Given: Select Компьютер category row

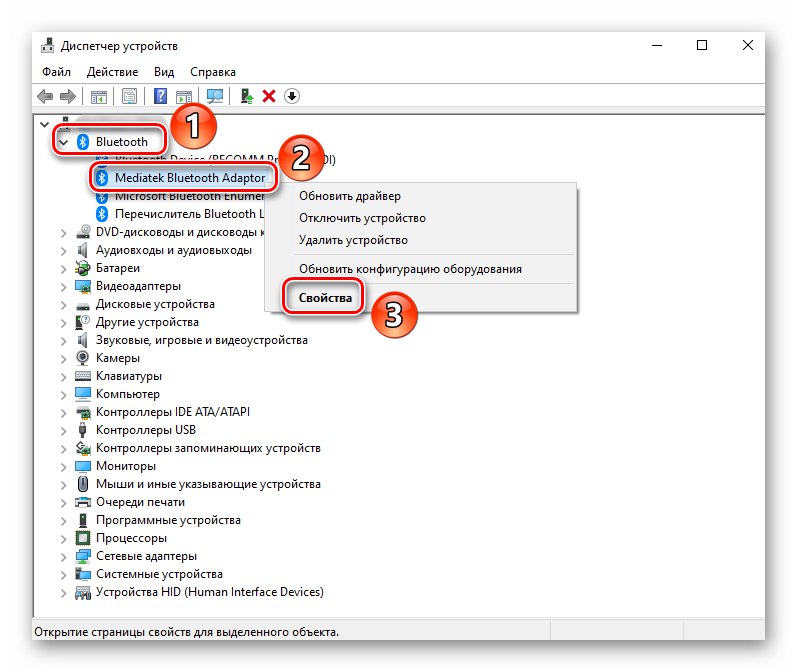Looking at the screenshot, I should 128,393.
